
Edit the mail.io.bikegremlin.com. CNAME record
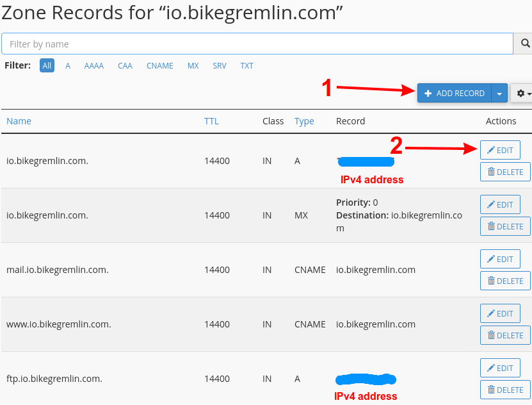[500, 259]
